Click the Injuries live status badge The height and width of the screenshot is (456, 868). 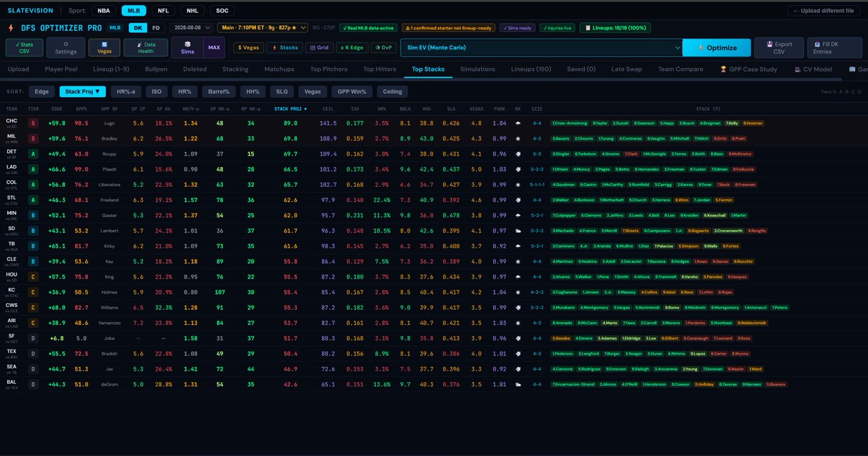pyautogui.click(x=557, y=28)
